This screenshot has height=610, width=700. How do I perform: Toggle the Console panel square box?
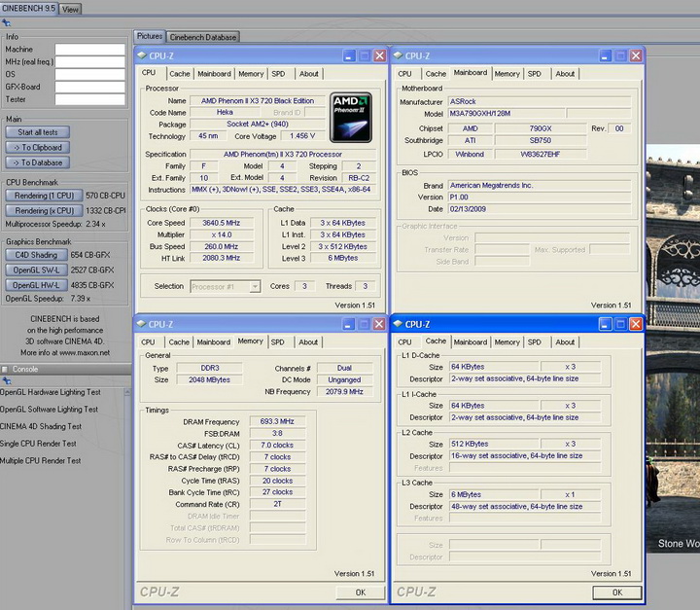[x=5, y=369]
